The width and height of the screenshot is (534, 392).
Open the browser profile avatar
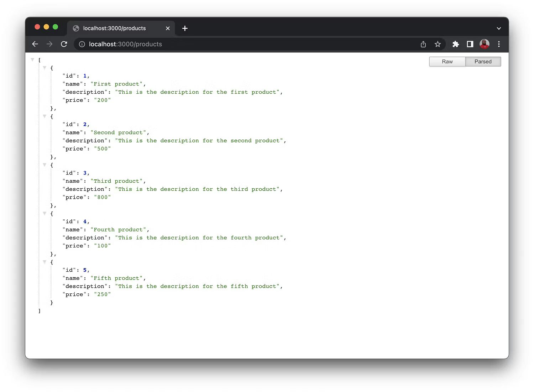tap(484, 44)
